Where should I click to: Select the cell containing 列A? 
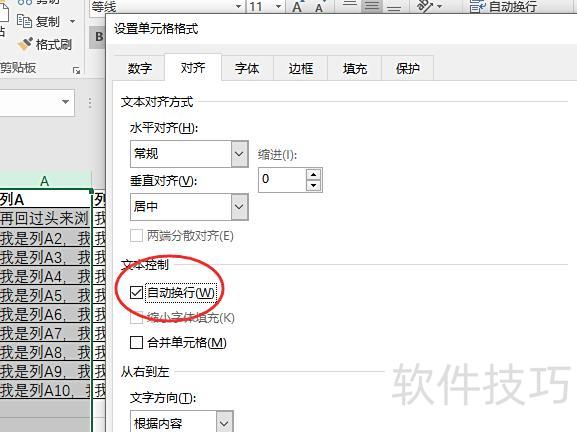(x=45, y=199)
